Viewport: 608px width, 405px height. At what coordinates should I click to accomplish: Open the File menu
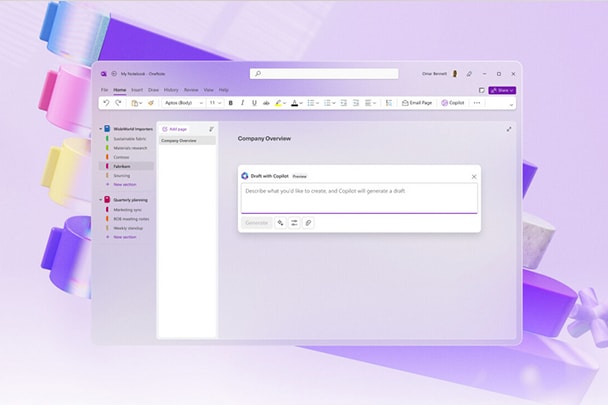click(104, 90)
